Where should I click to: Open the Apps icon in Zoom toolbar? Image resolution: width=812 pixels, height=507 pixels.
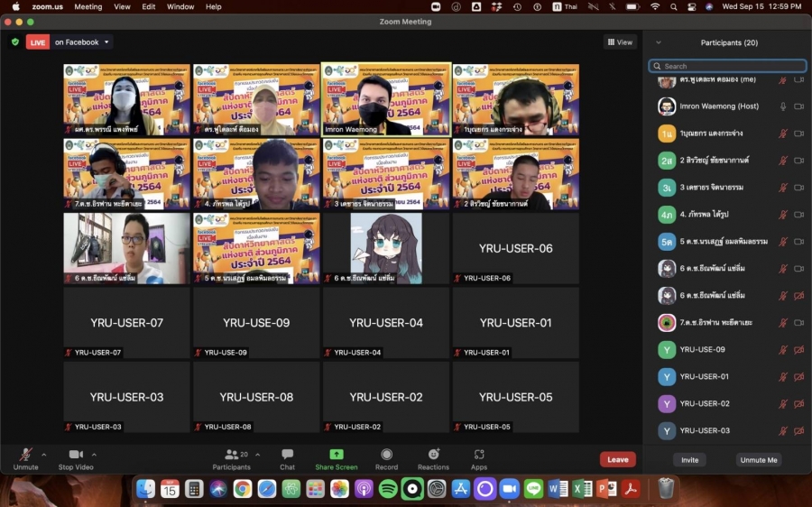pos(478,455)
